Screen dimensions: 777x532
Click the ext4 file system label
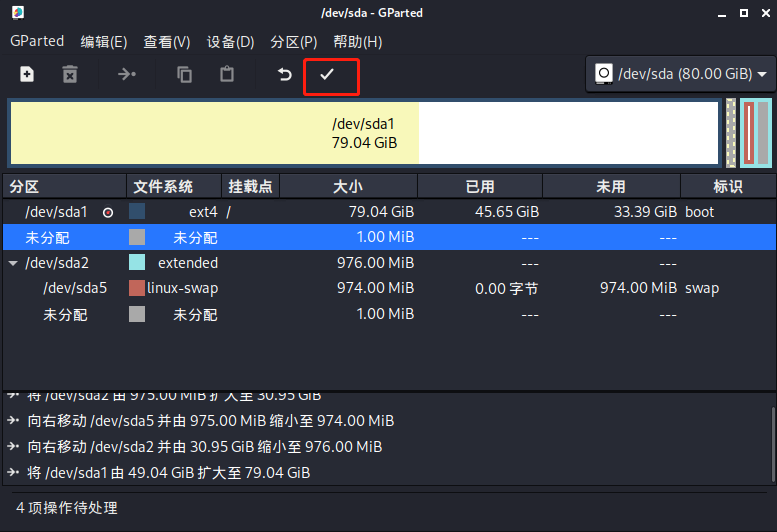click(x=203, y=212)
